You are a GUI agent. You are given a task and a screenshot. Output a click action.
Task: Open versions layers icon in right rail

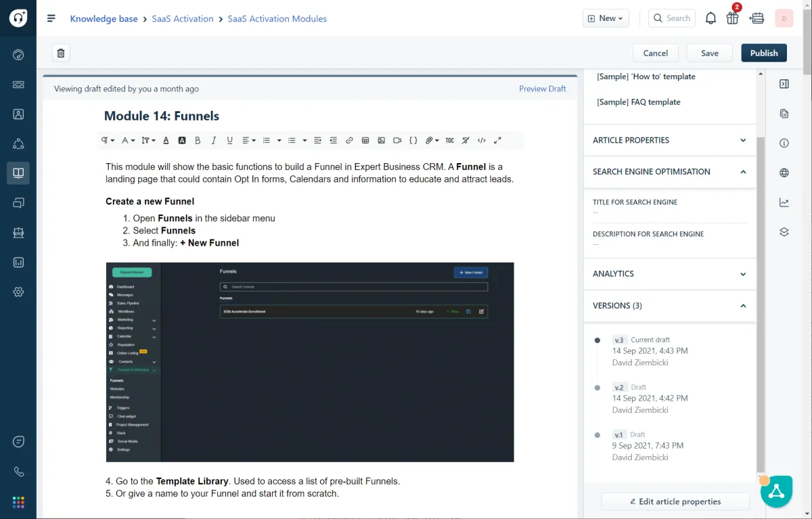click(784, 232)
